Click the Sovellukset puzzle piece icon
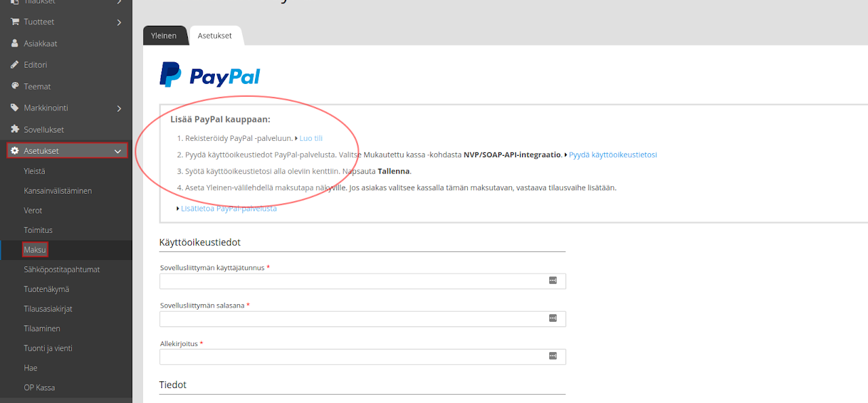The width and height of the screenshot is (868, 403). pyautogui.click(x=14, y=129)
